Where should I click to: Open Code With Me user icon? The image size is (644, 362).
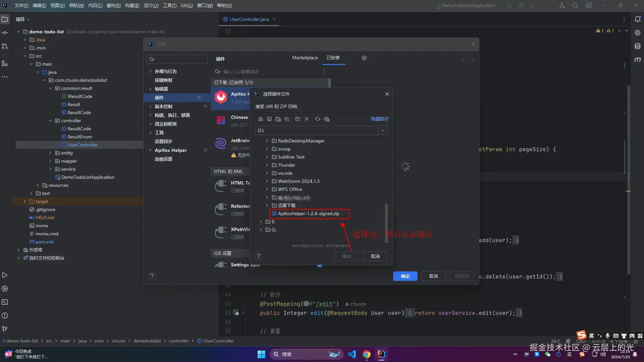tap(562, 5)
